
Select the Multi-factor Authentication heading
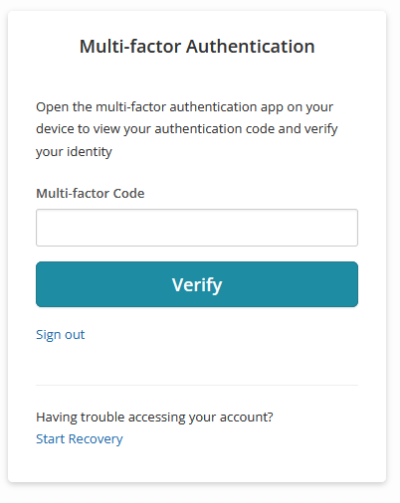click(197, 46)
